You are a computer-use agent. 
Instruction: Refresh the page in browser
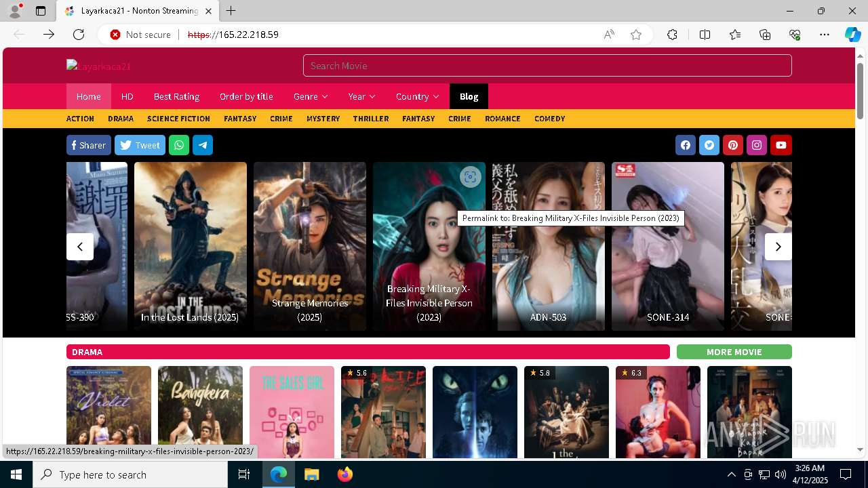coord(79,35)
